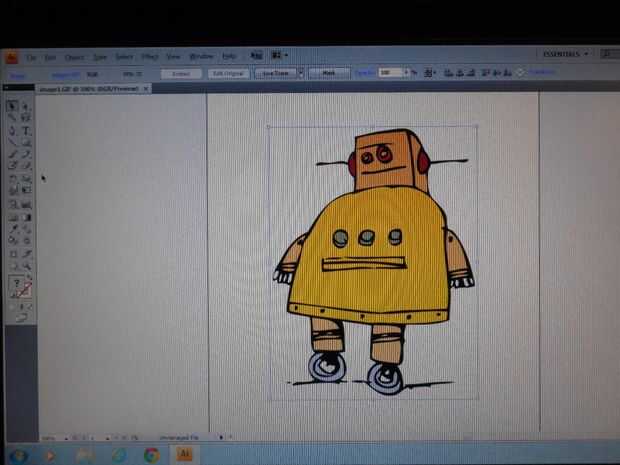The width and height of the screenshot is (620, 465).
Task: Select the Type tool
Action: coord(26,130)
